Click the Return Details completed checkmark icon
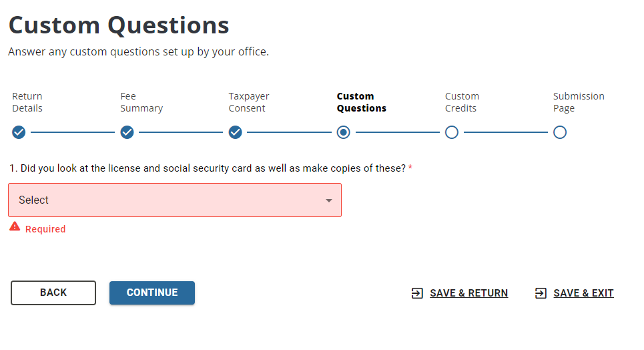 click(19, 132)
